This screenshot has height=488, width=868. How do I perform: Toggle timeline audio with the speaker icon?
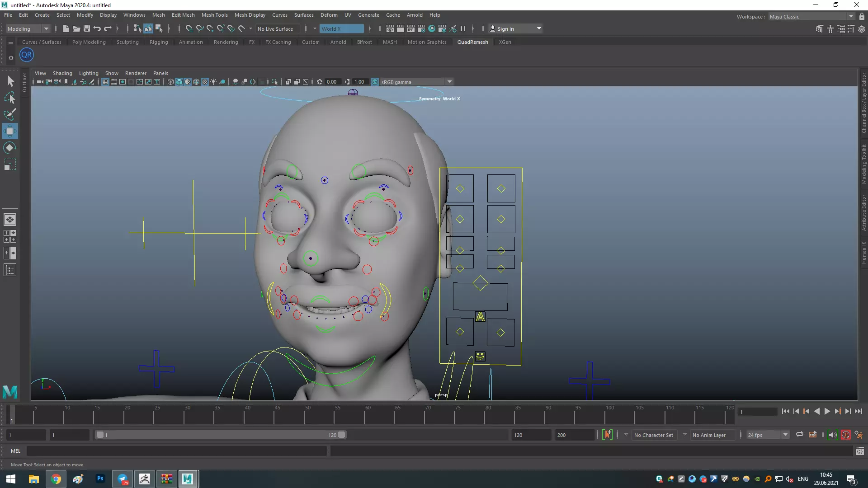[833, 435]
